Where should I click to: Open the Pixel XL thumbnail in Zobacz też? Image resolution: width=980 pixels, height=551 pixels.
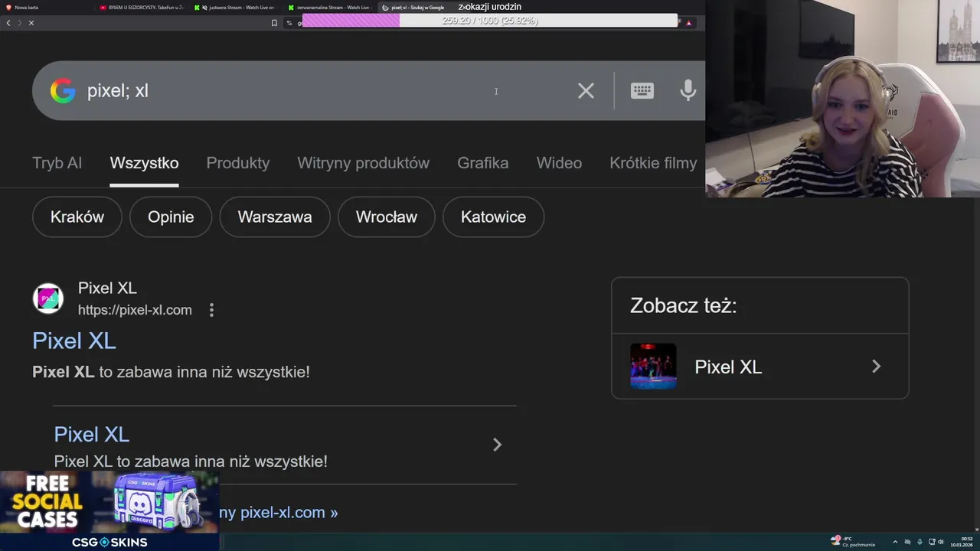coord(653,367)
